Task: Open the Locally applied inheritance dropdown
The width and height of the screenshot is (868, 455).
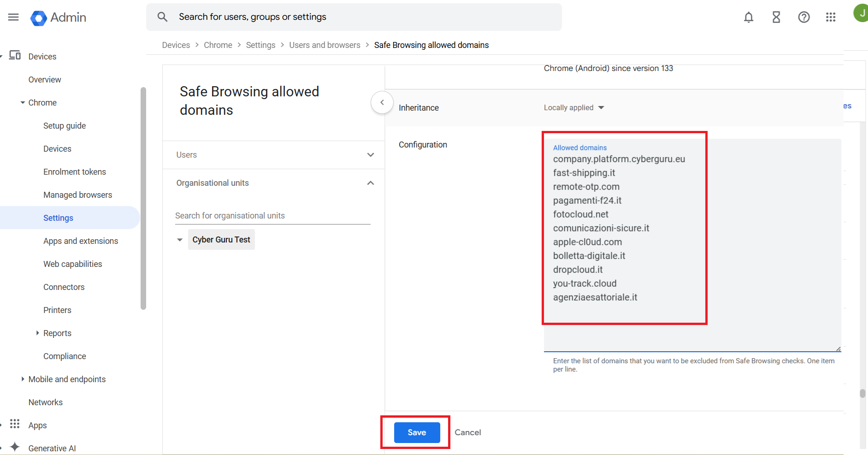Action: pos(573,107)
